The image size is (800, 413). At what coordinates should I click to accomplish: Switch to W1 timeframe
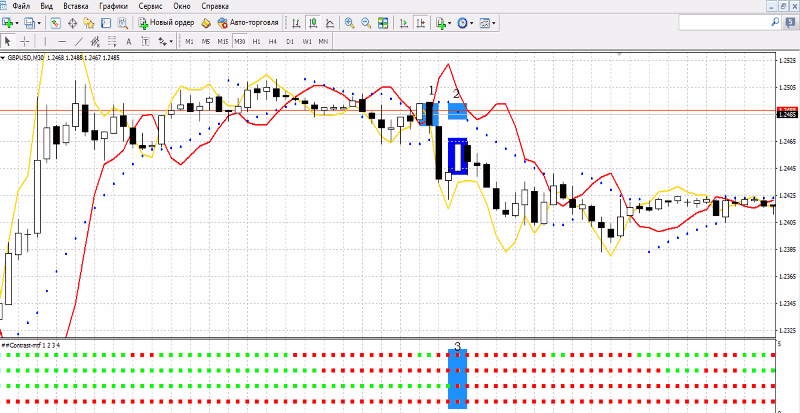(307, 41)
